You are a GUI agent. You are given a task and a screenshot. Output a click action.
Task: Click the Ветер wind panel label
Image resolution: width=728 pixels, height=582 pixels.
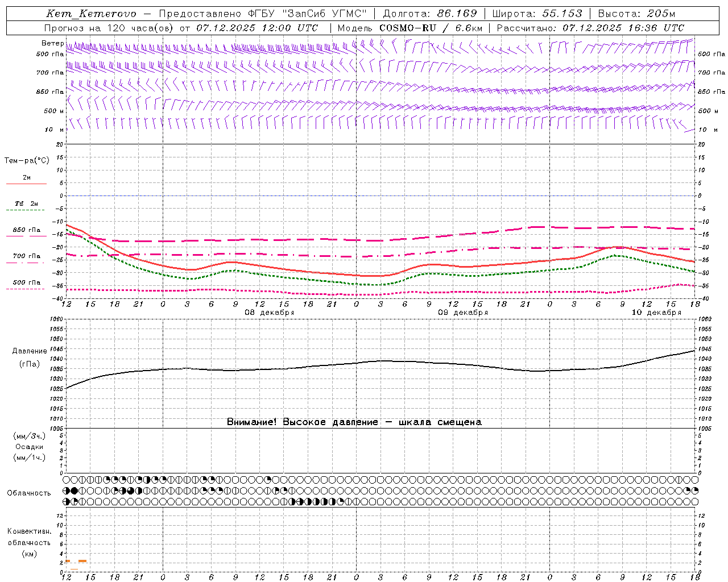click(52, 43)
